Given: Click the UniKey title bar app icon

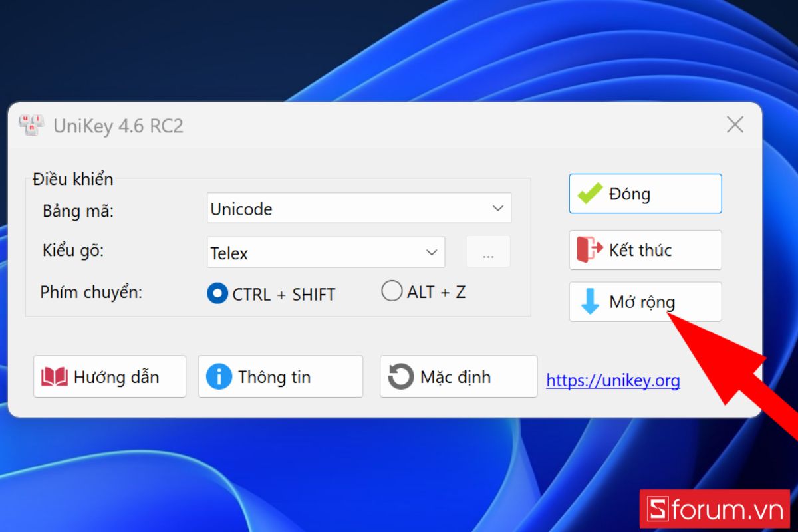Looking at the screenshot, I should click(x=31, y=125).
